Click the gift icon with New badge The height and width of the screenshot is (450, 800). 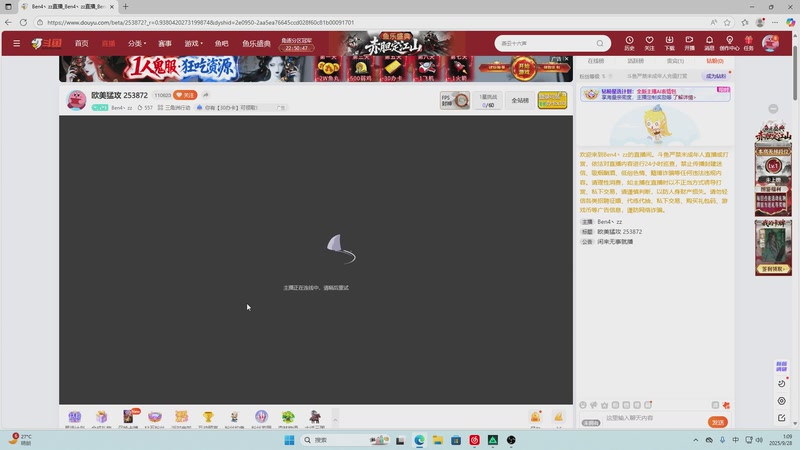coord(129,417)
